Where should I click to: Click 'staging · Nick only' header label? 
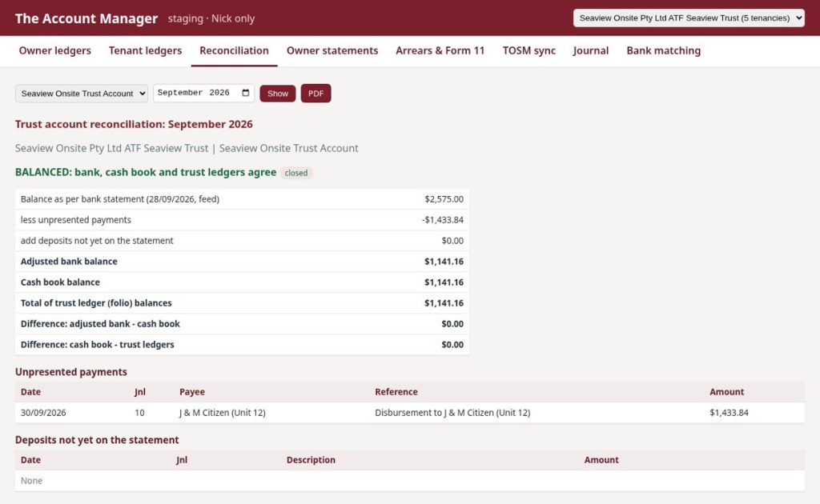click(x=211, y=19)
